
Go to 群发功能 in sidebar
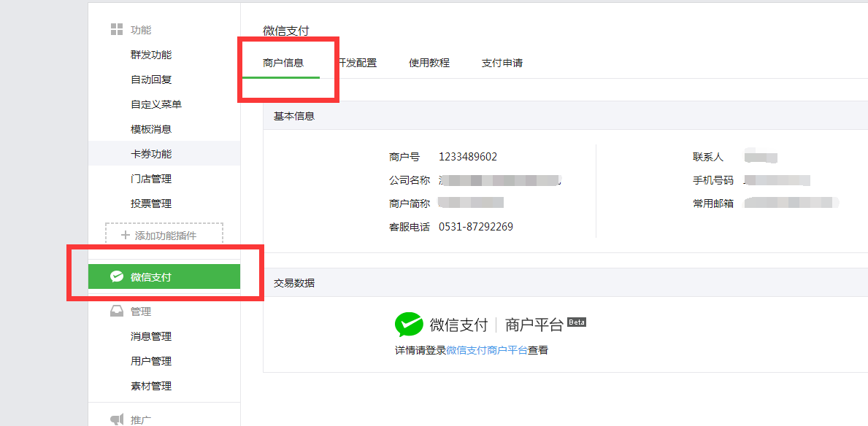[151, 55]
